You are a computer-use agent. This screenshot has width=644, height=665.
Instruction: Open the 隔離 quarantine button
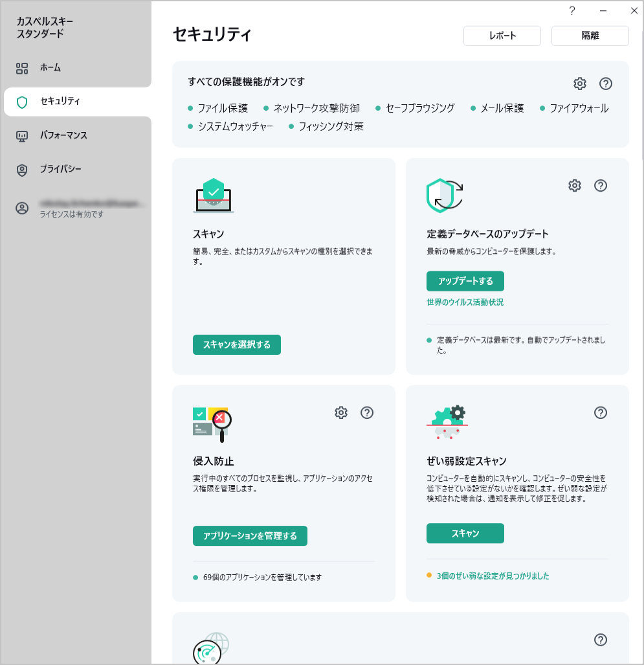click(x=590, y=36)
